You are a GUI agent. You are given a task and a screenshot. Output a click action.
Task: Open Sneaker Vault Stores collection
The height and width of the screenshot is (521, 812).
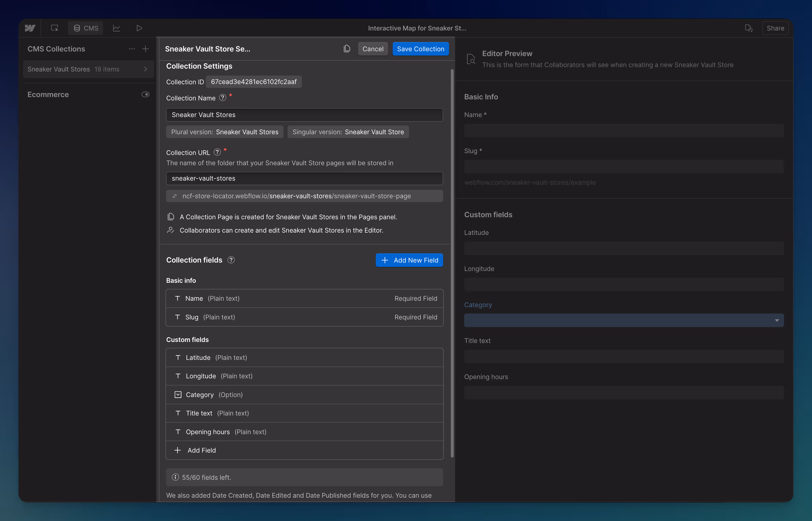point(88,69)
